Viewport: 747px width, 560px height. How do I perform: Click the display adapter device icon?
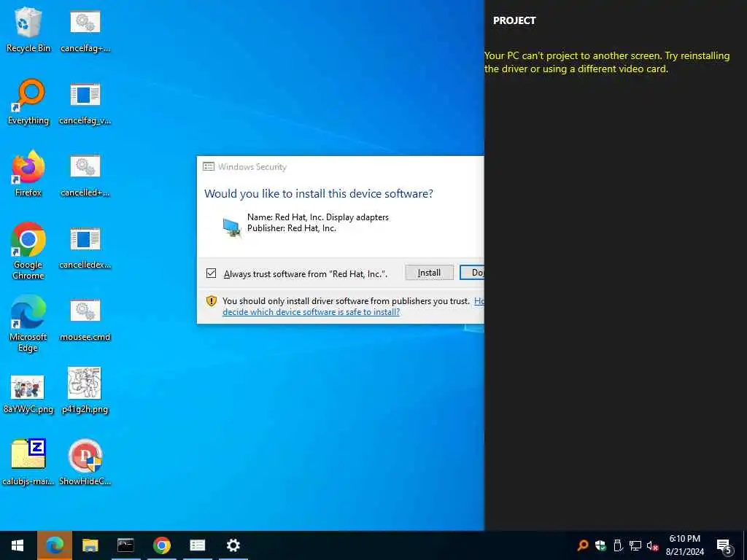pos(231,227)
